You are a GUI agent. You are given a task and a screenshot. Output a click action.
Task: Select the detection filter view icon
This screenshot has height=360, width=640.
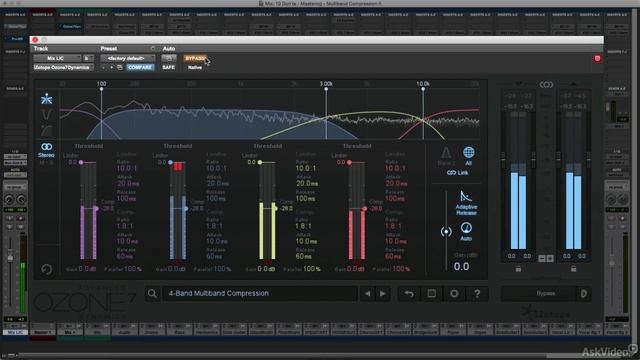pos(47,131)
